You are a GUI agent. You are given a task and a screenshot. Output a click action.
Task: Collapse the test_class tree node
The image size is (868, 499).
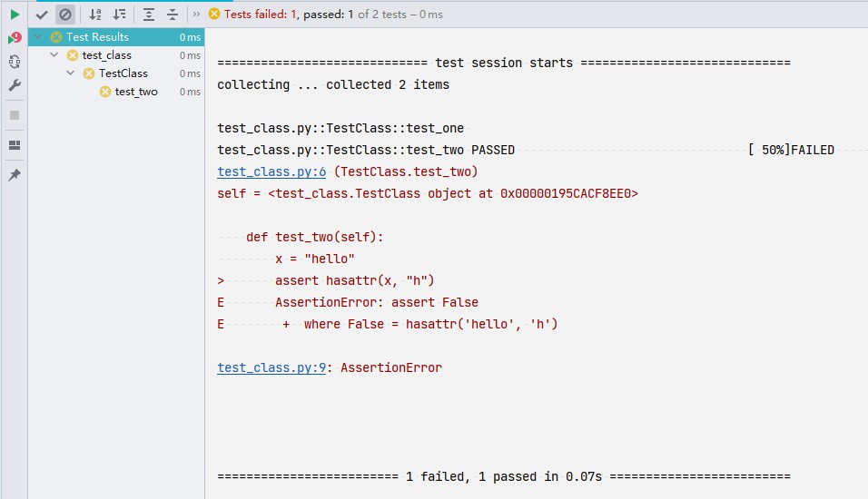pyautogui.click(x=54, y=55)
